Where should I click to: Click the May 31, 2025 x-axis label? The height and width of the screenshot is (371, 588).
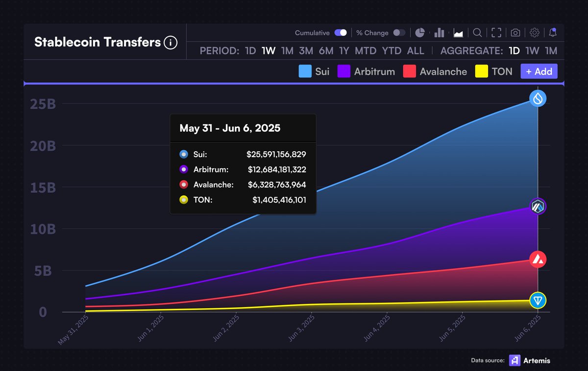click(x=73, y=330)
